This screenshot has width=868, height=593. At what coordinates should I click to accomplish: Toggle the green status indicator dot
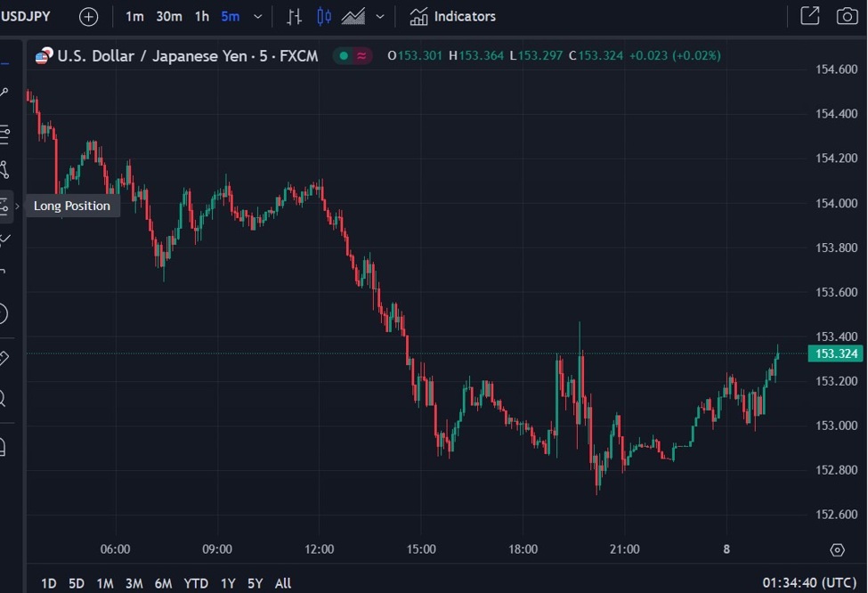click(x=343, y=55)
